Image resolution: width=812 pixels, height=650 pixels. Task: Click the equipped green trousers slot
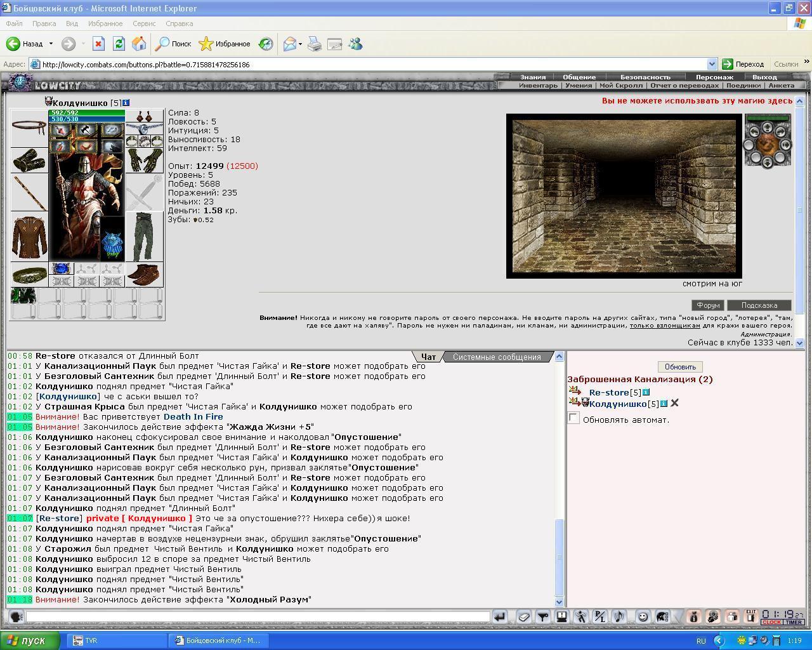(x=145, y=236)
